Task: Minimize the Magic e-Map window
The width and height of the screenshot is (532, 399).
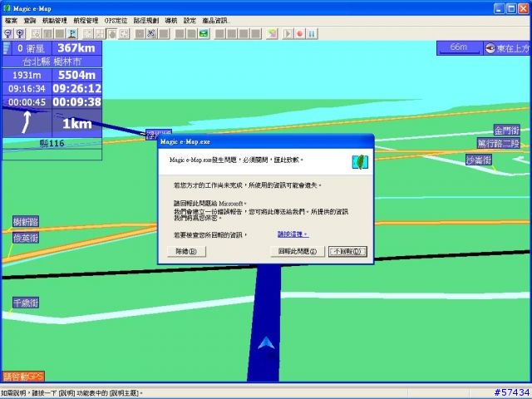Action: [x=499, y=8]
